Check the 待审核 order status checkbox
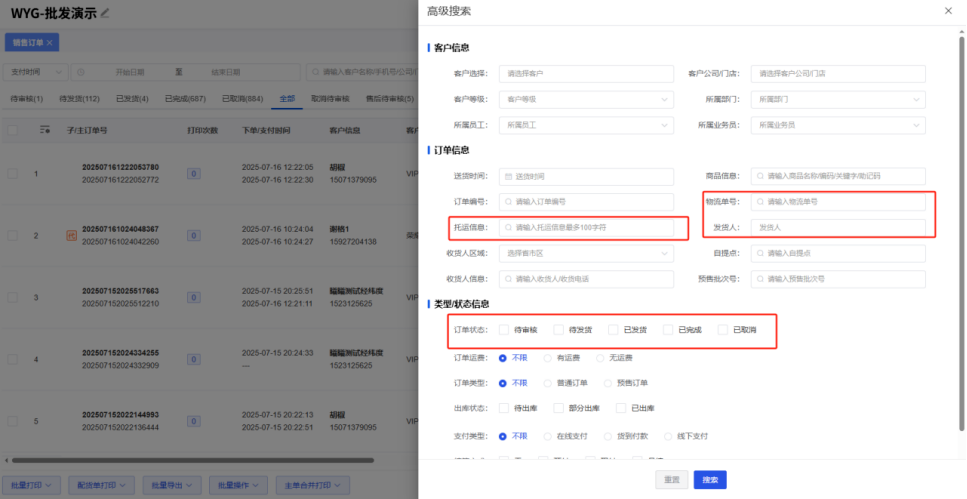 (504, 330)
